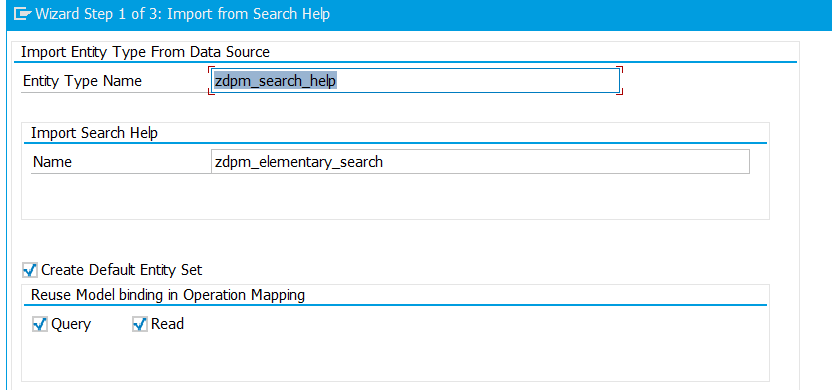The image size is (832, 390).
Task: Disable the Query operation mapping checkbox
Action: [40, 324]
